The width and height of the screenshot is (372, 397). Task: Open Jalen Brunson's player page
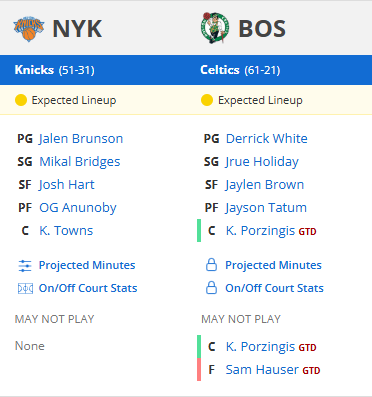[x=81, y=139]
